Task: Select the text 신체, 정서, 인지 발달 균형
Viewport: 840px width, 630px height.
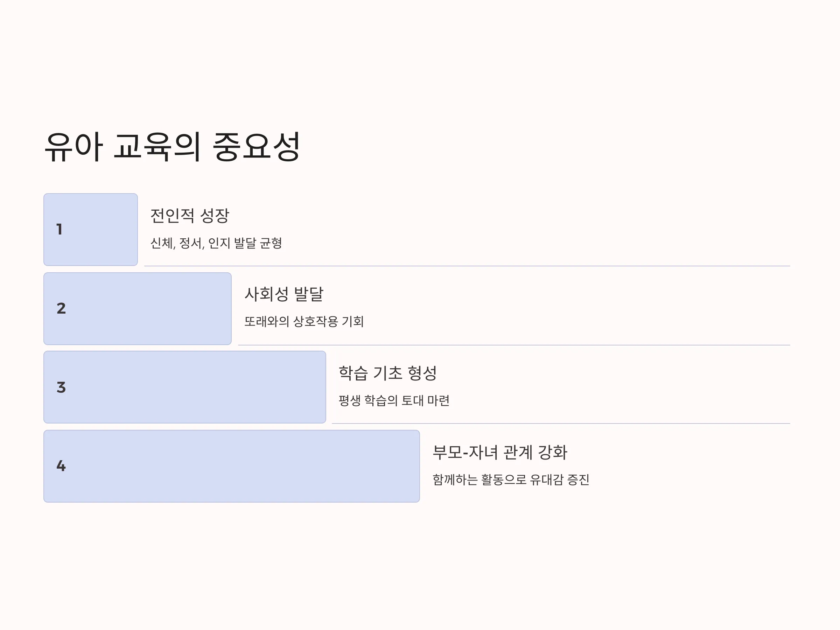Action: [x=216, y=243]
